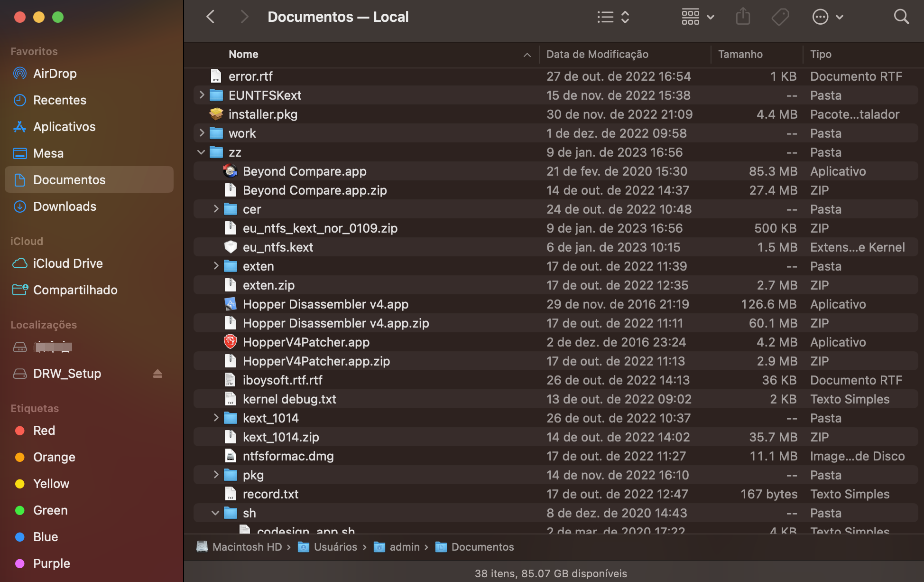Screen dimensions: 924x582
Task: Go back using the back arrow
Action: tap(211, 17)
